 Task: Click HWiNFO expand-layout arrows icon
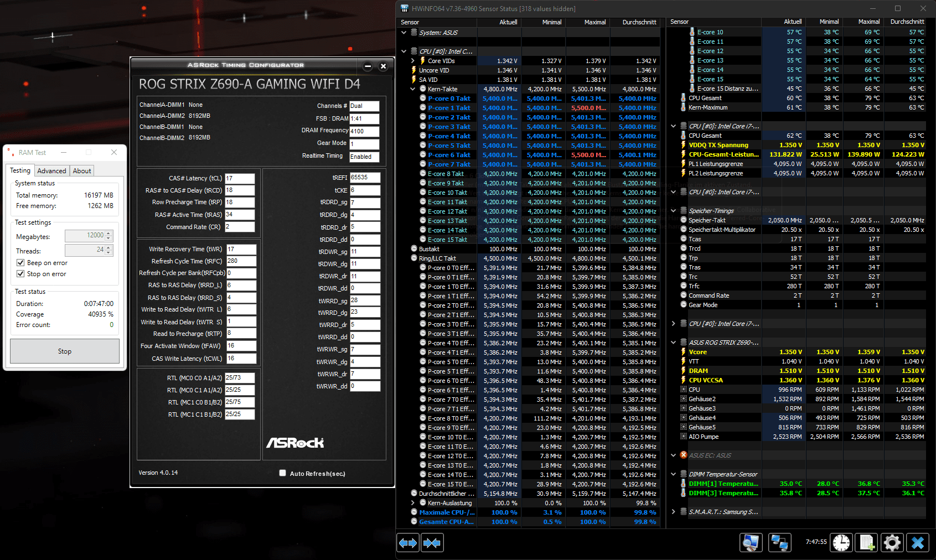point(408,543)
